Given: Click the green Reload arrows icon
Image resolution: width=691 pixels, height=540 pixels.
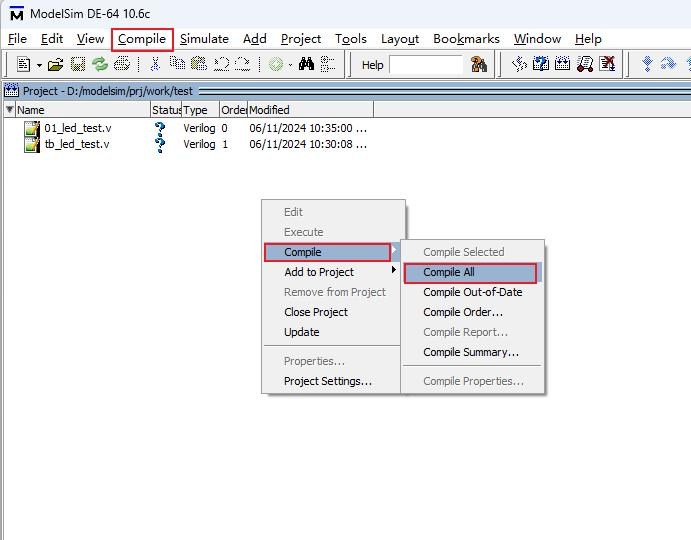Looking at the screenshot, I should tap(100, 64).
